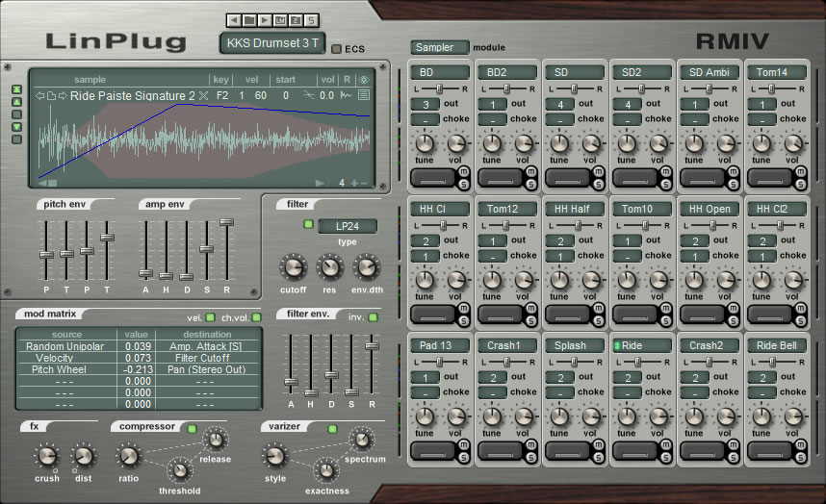Click the S button in top toolbar
This screenshot has height=504, width=826.
[x=311, y=20]
